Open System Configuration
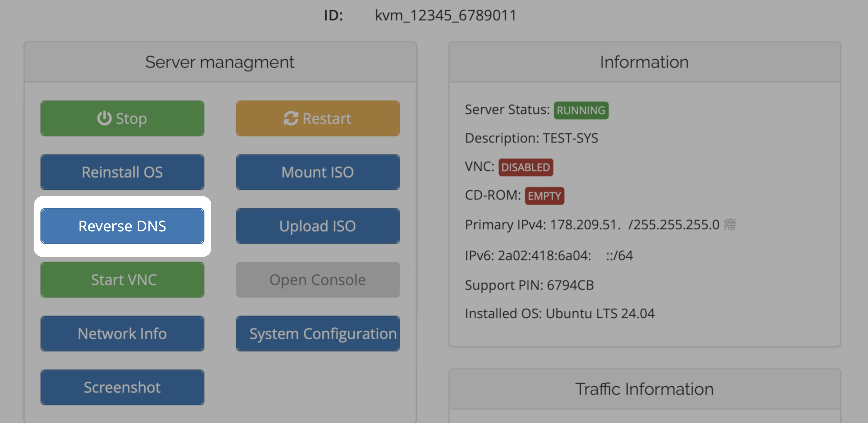 [318, 334]
